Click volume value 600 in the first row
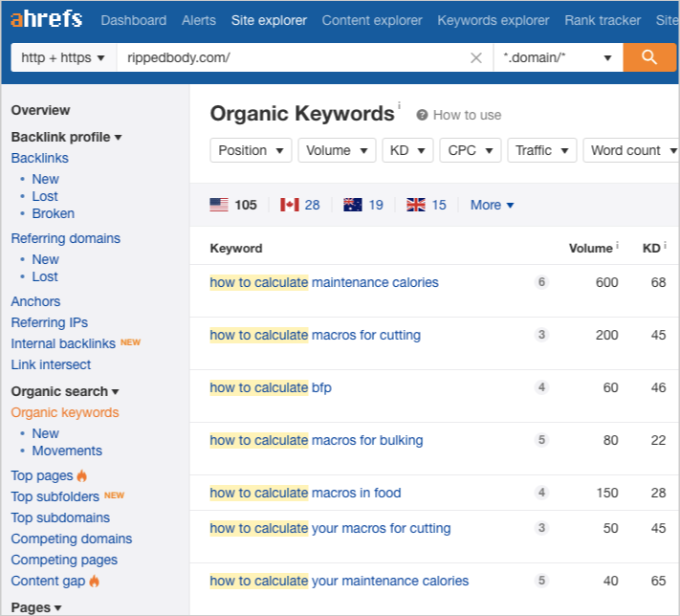 pyautogui.click(x=606, y=282)
